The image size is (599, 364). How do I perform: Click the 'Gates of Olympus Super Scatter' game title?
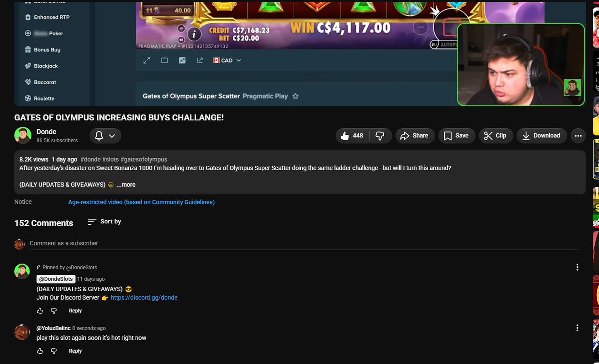tap(191, 96)
